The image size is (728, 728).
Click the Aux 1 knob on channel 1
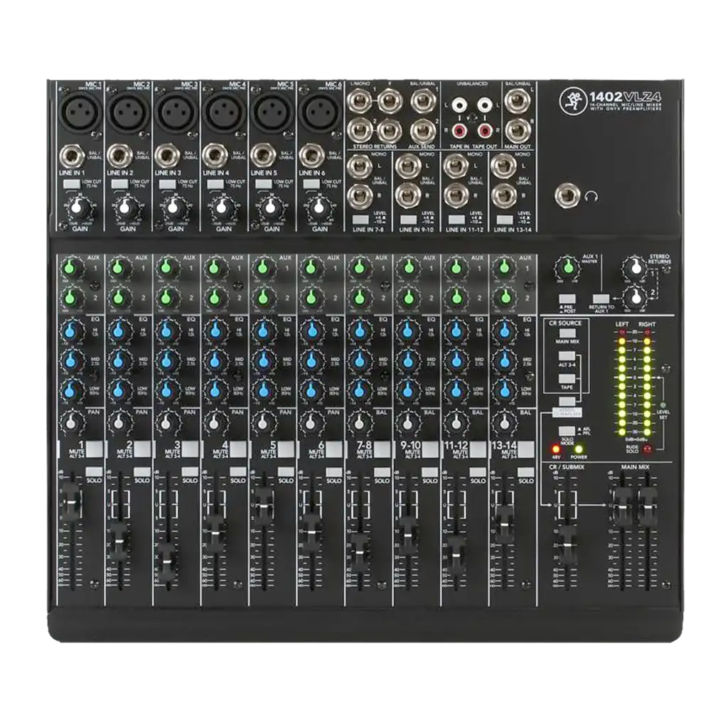click(x=70, y=268)
